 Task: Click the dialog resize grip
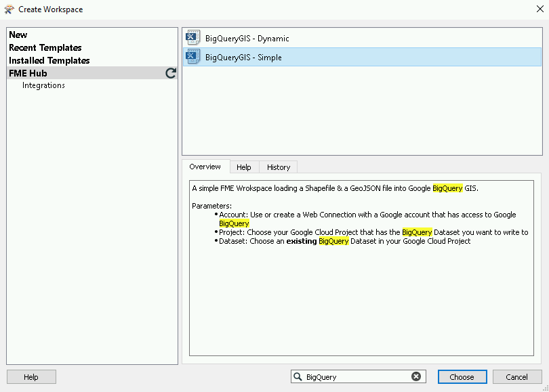pyautogui.click(x=546, y=389)
